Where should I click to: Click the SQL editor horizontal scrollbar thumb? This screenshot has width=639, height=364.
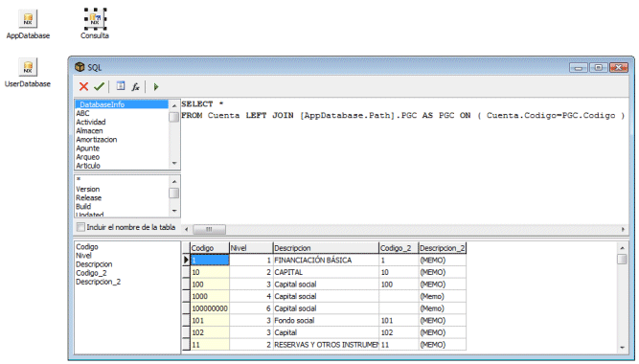(x=209, y=229)
